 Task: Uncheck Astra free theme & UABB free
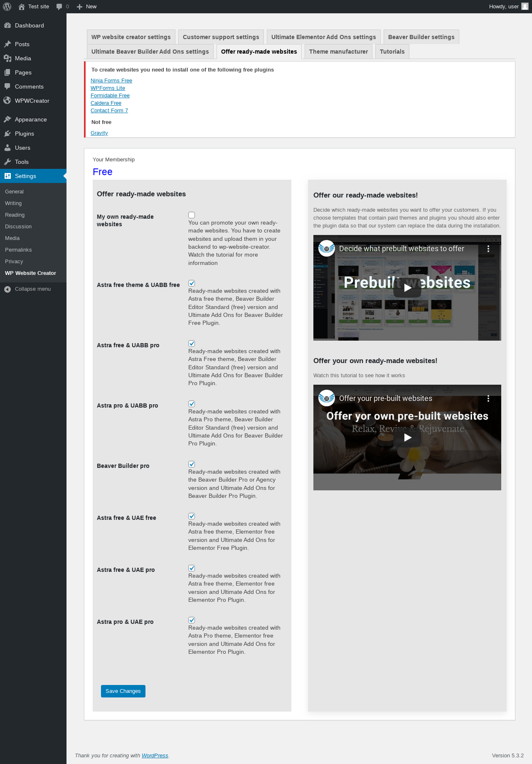pos(192,283)
